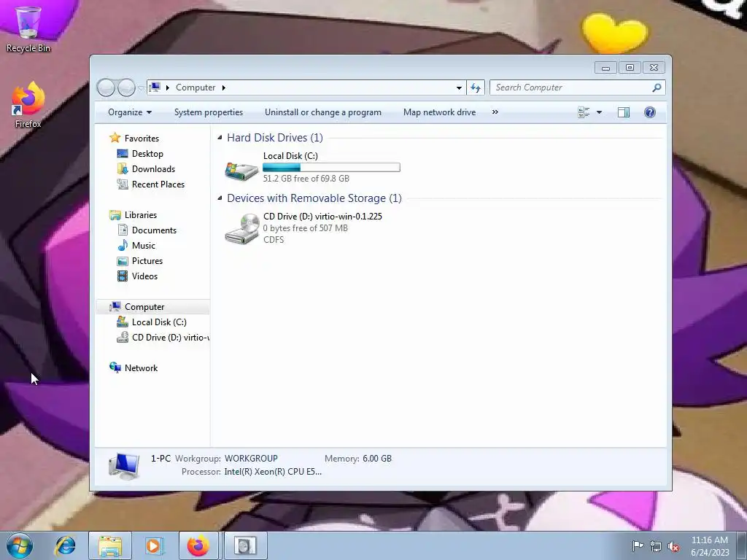Minimize the Computer window

pos(605,68)
